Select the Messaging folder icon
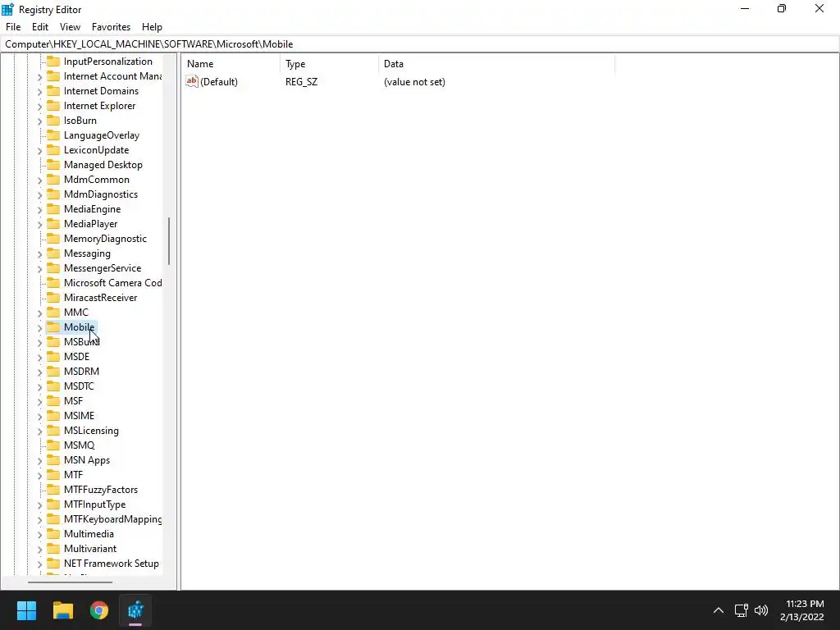Image resolution: width=840 pixels, height=630 pixels. coord(53,253)
